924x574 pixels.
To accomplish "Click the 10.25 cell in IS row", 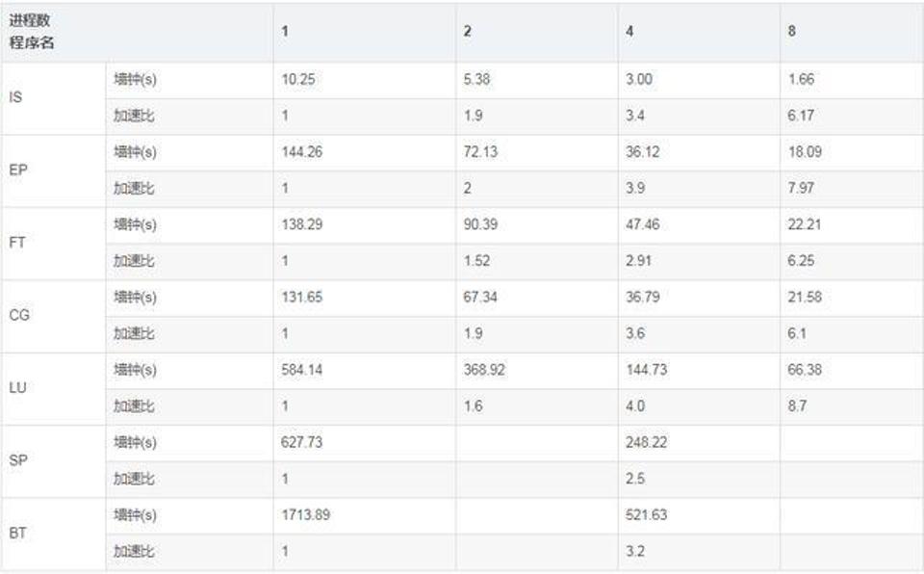I will [x=364, y=80].
